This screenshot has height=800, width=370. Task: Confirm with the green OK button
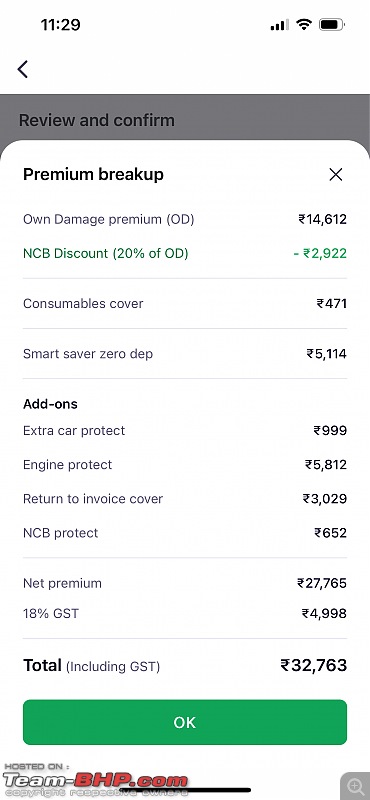pyautogui.click(x=185, y=722)
